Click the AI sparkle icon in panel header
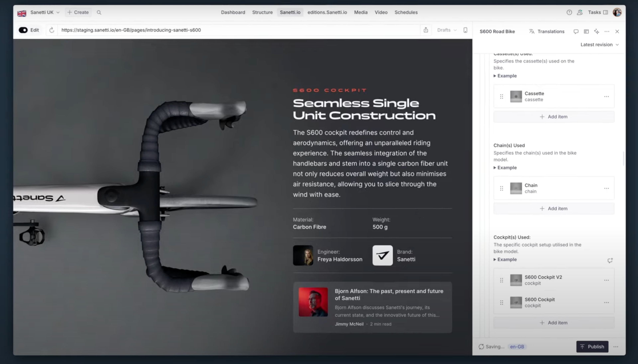The width and height of the screenshot is (638, 364). [596, 32]
